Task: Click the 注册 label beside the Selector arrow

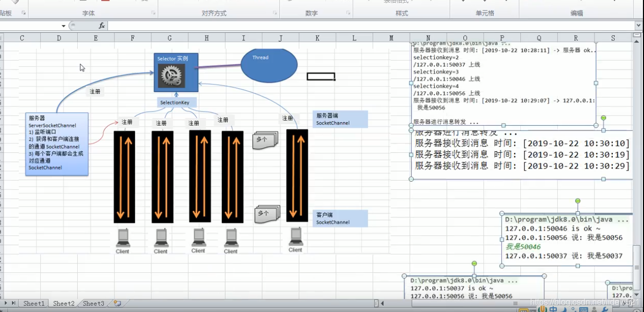Action: pyautogui.click(x=95, y=91)
